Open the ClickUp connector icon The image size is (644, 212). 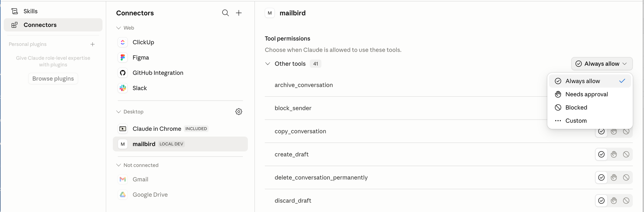tap(123, 42)
